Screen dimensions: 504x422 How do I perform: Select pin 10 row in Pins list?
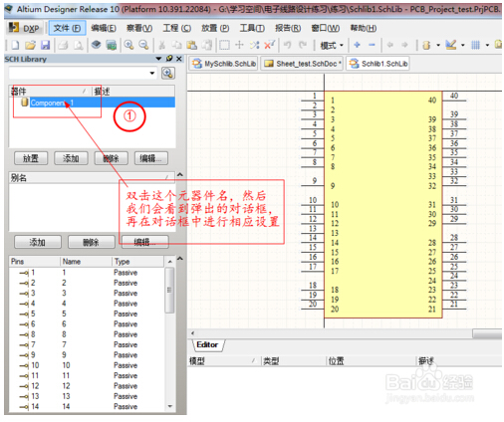pos(87,365)
